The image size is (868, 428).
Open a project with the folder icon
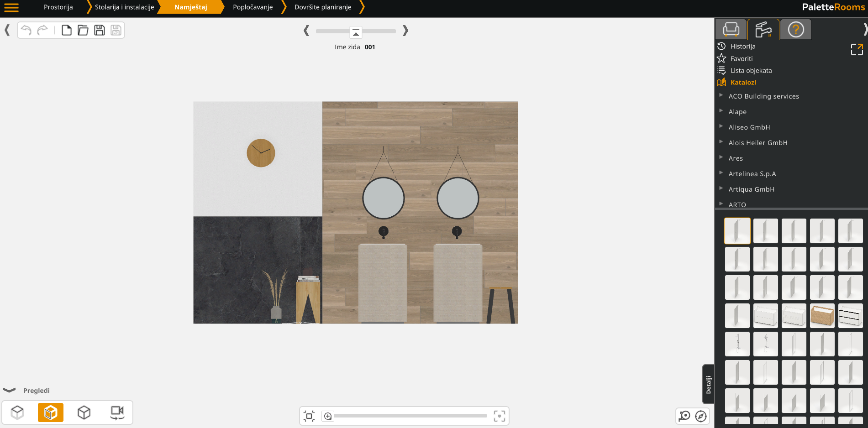click(x=83, y=31)
